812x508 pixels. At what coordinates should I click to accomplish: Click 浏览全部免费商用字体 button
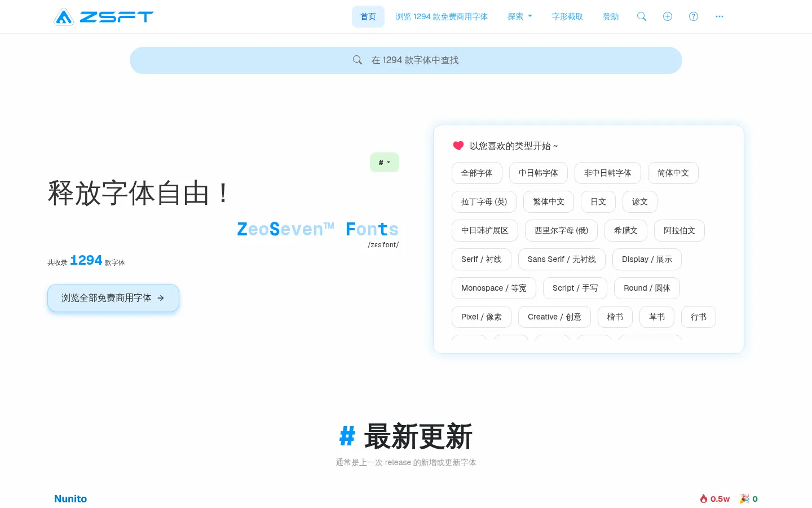click(113, 298)
